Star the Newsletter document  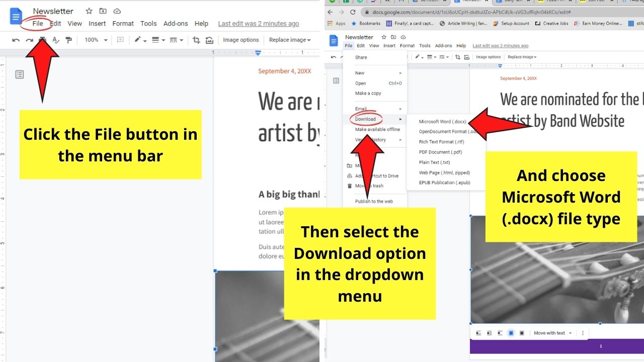point(89,11)
